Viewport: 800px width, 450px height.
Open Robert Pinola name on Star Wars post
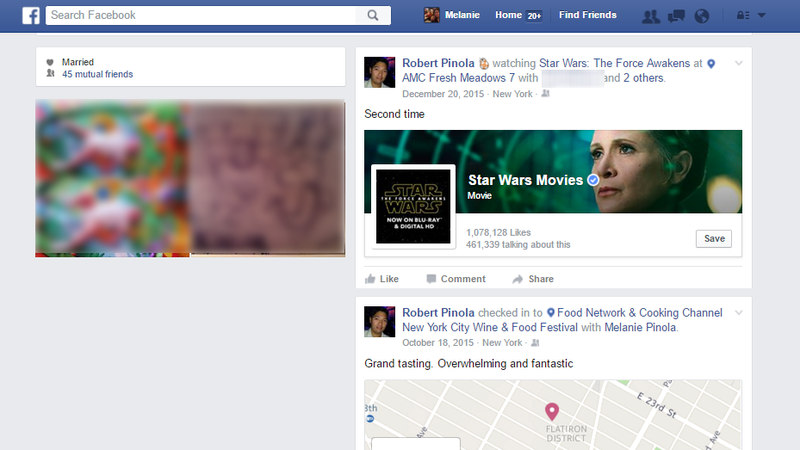[438, 63]
